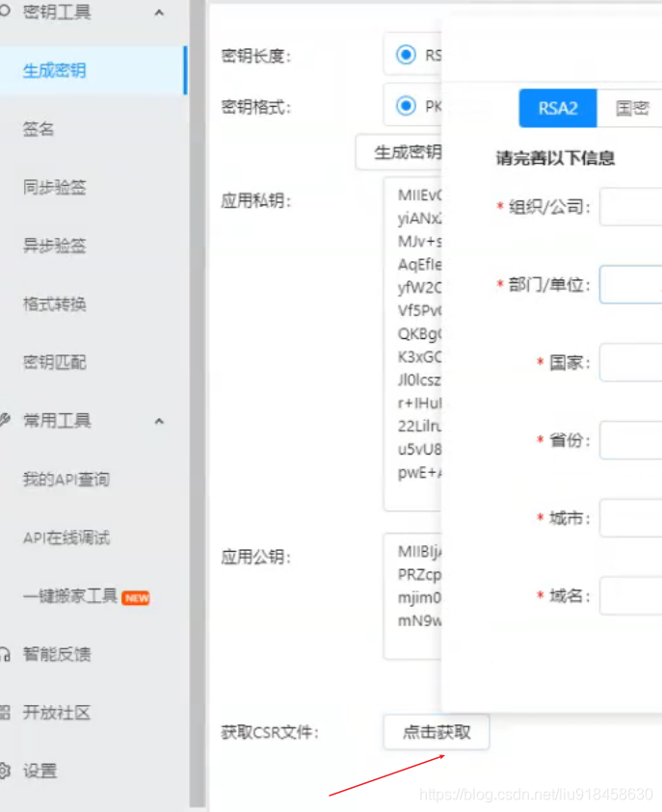Click the 密钥工具 key icon

[4, 12]
